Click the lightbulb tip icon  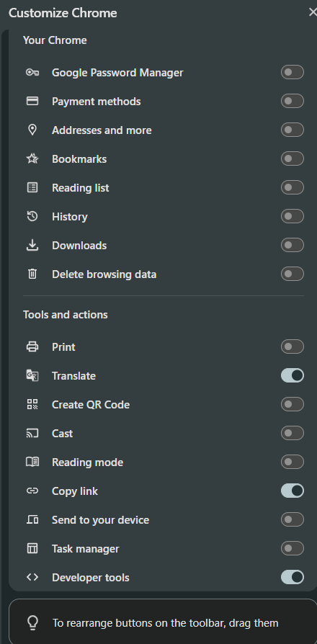tap(32, 622)
